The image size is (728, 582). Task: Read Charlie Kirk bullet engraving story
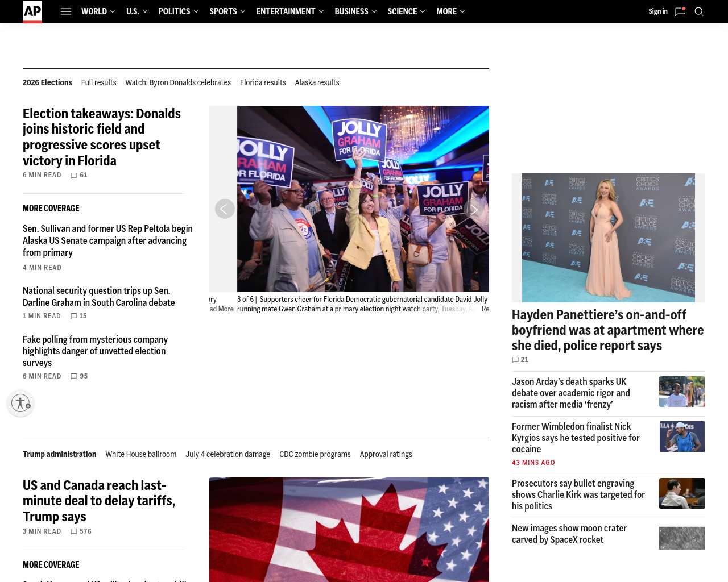pyautogui.click(x=578, y=494)
